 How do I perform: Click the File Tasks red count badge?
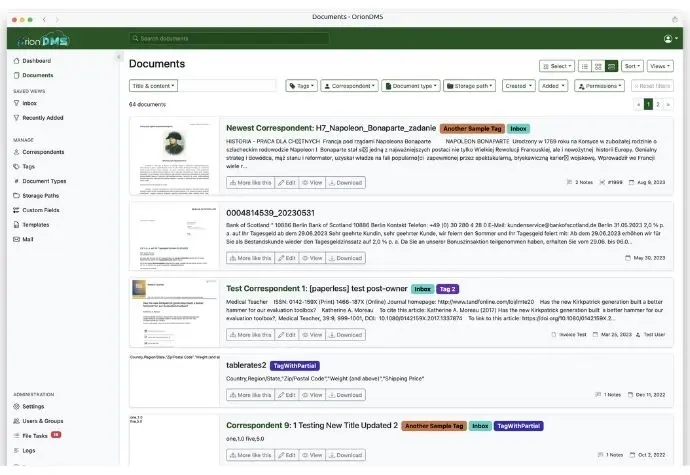[56, 435]
